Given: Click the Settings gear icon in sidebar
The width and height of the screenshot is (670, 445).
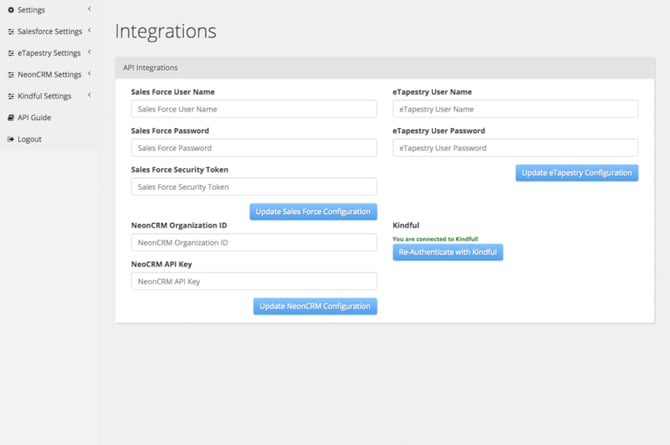Looking at the screenshot, I should tap(11, 10).
